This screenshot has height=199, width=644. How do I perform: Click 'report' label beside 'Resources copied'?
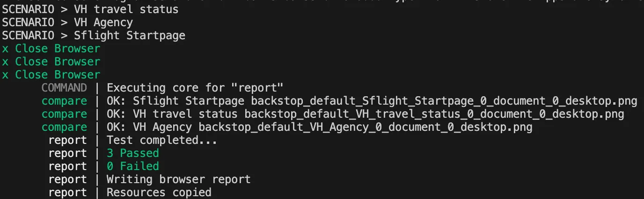pyautogui.click(x=67, y=192)
